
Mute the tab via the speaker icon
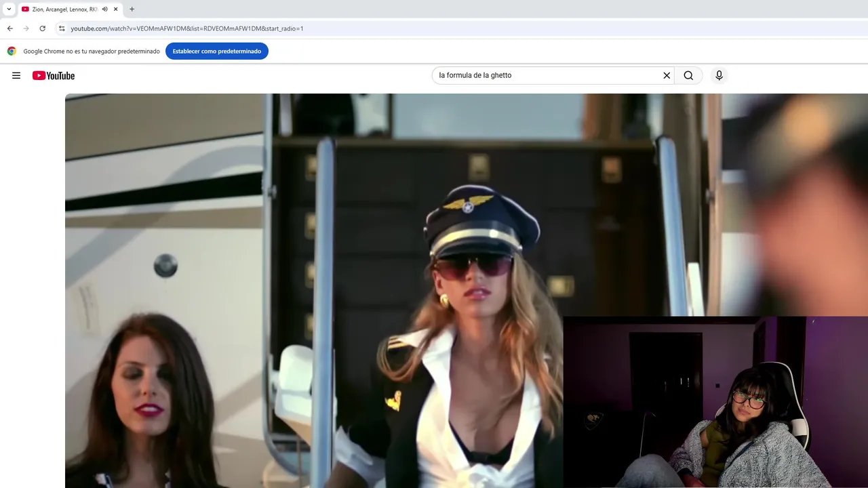click(105, 9)
